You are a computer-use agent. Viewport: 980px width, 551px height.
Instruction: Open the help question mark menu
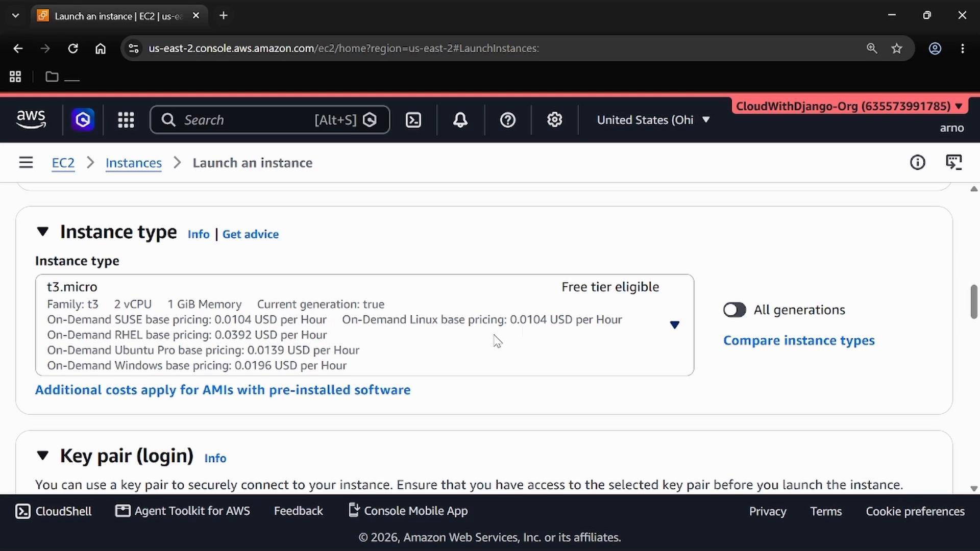click(507, 120)
